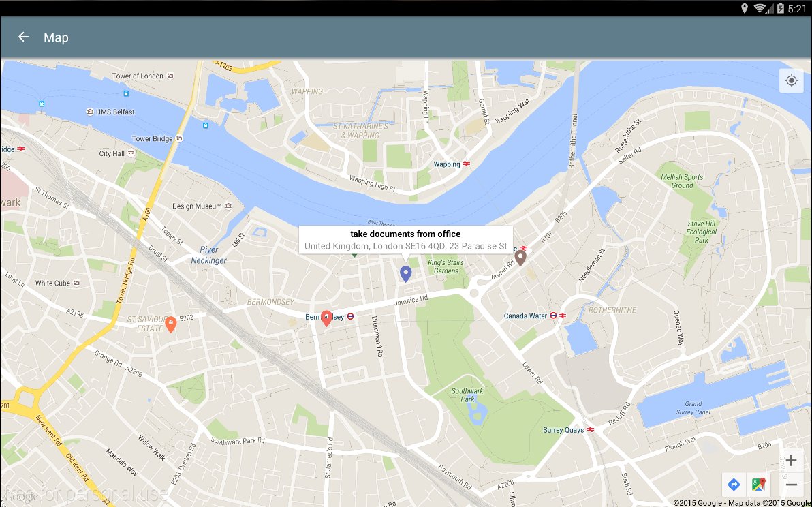Viewport: 812px width, 507px height.
Task: Tap the Wapping station icon
Action: pos(467,164)
